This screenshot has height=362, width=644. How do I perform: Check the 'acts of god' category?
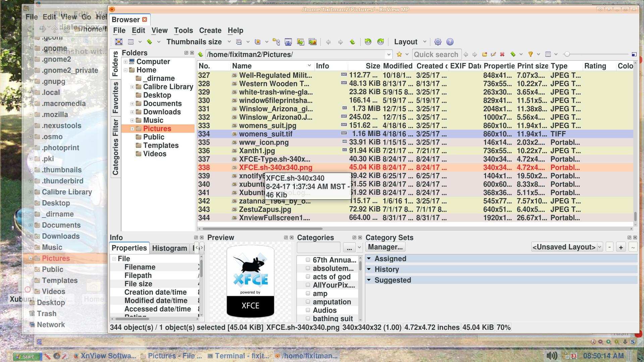click(x=308, y=277)
